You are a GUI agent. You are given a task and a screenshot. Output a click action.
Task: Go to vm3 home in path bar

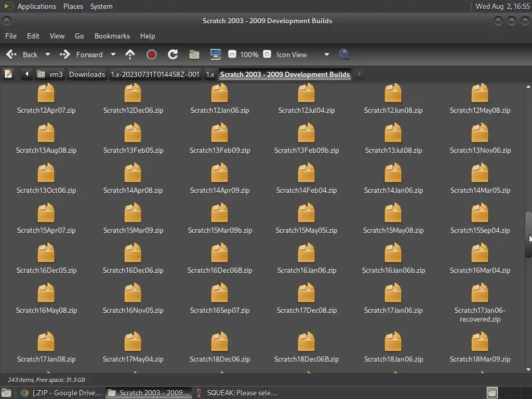(x=50, y=74)
